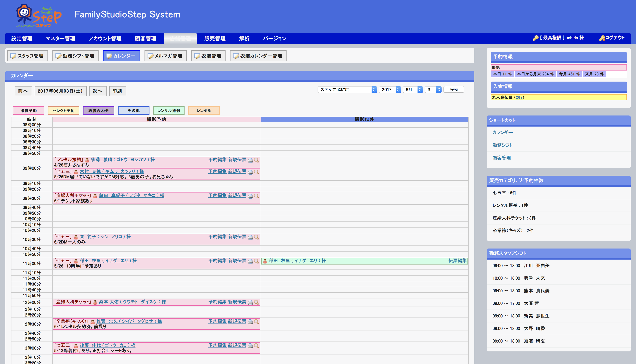Click printer icon in 後藤 佳代 reservation row
636x364 pixels.
[x=250, y=346]
